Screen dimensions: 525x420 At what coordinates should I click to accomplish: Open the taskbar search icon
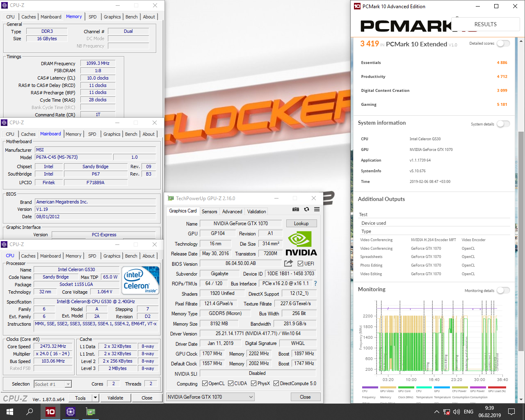coord(30,412)
